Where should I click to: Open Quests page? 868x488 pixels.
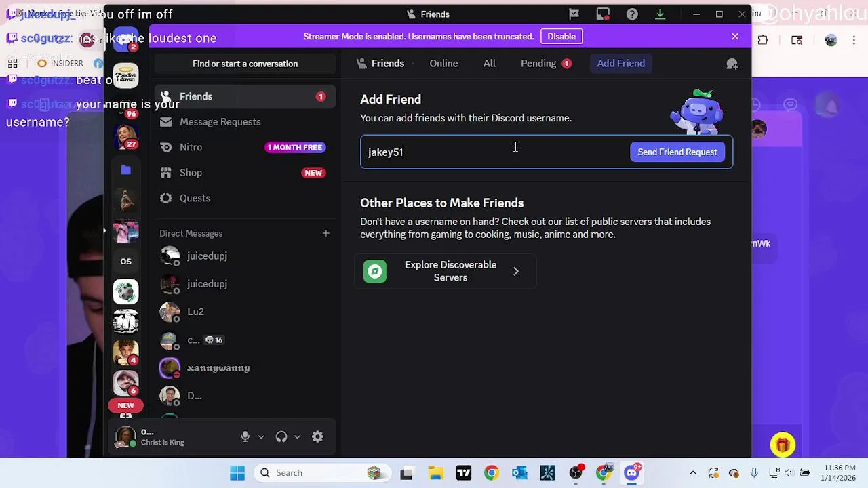(245, 198)
